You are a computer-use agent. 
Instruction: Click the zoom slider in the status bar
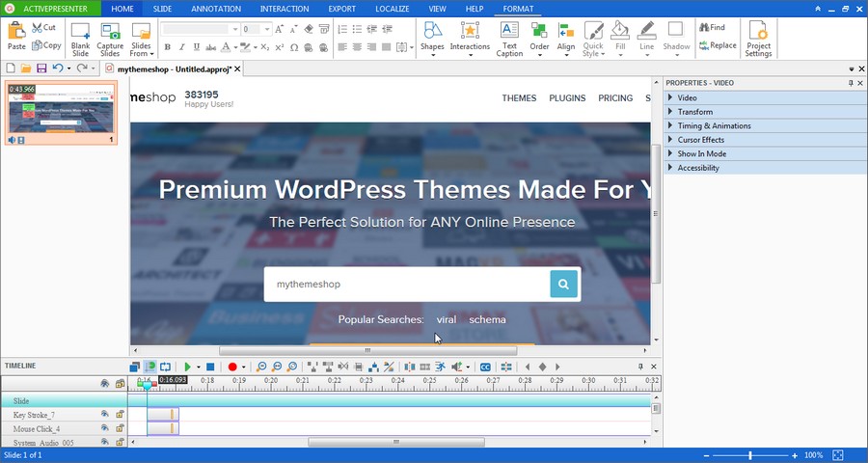[750, 455]
